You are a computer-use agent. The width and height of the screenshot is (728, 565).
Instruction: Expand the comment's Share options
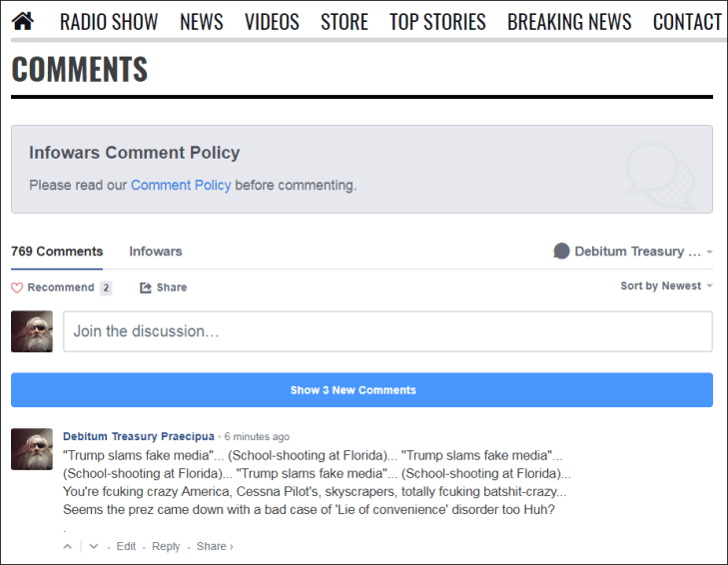coord(214,546)
